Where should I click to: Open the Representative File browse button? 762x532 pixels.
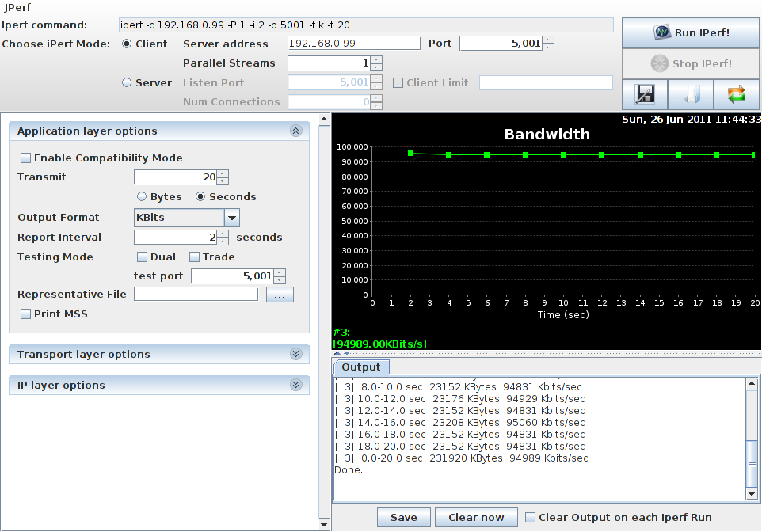[279, 294]
